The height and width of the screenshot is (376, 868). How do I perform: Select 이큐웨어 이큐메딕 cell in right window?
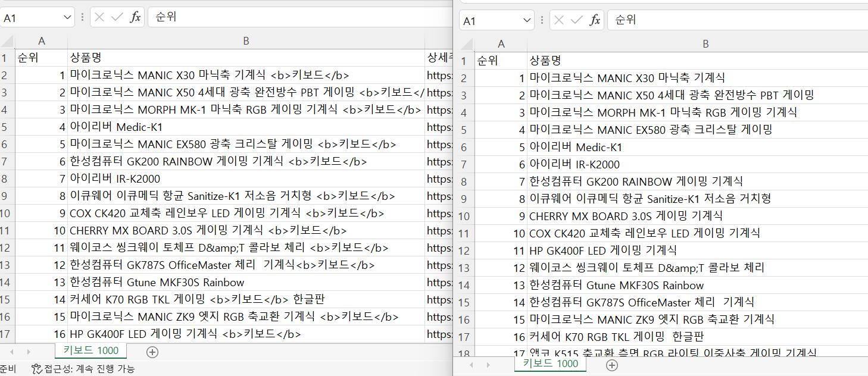(697, 199)
